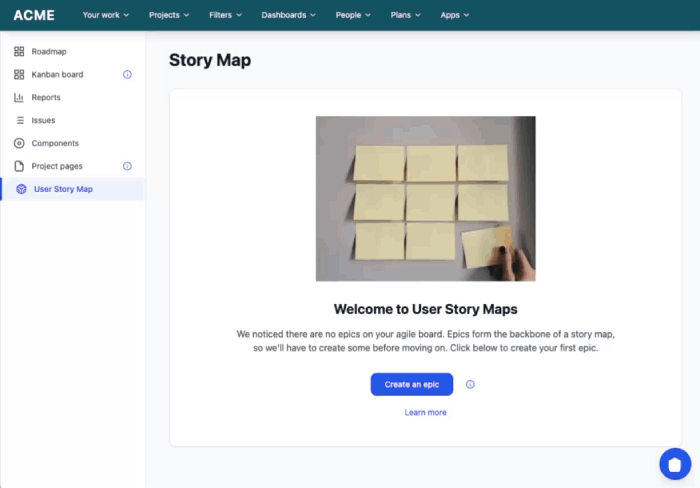This screenshot has width=700, height=488.
Task: Expand the Projects menu
Action: click(x=169, y=15)
